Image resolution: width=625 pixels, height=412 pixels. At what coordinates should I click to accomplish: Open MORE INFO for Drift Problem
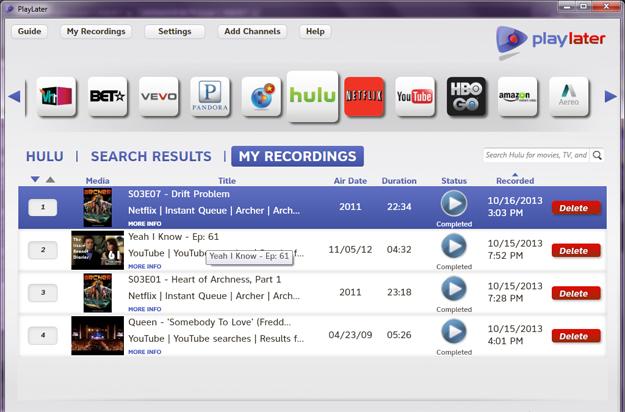click(145, 224)
